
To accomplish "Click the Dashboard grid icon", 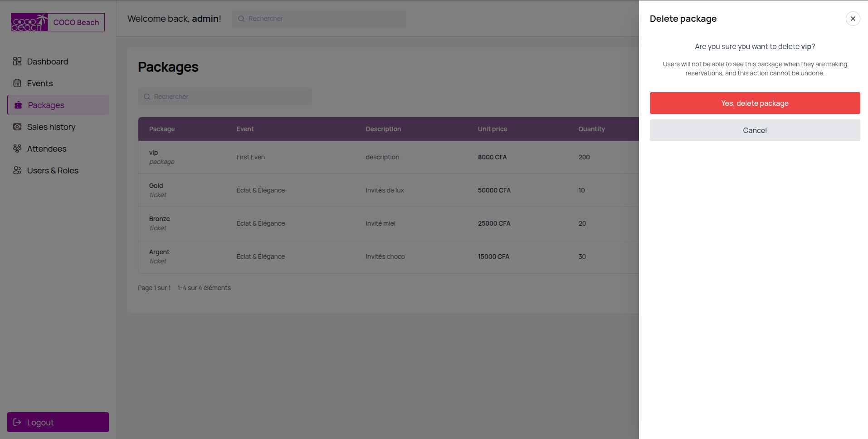I will coord(17,61).
